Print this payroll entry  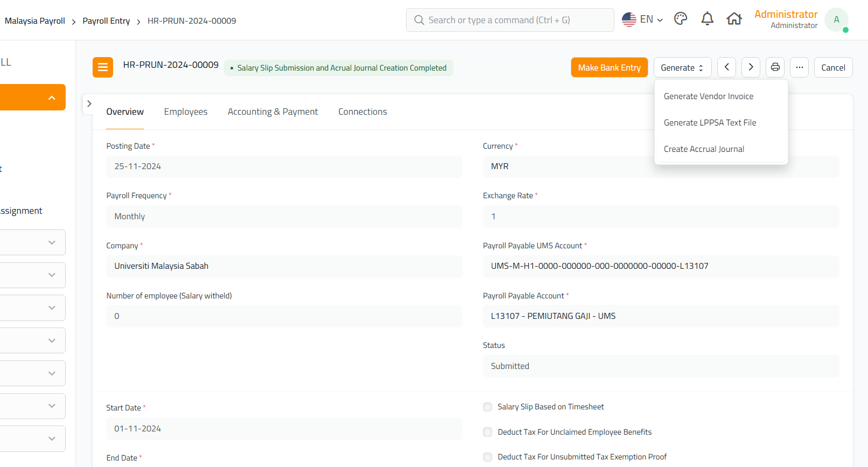point(775,67)
